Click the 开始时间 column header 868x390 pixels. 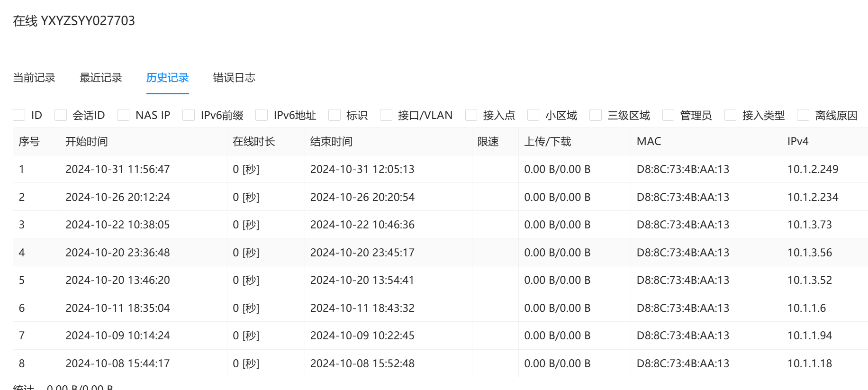click(87, 142)
